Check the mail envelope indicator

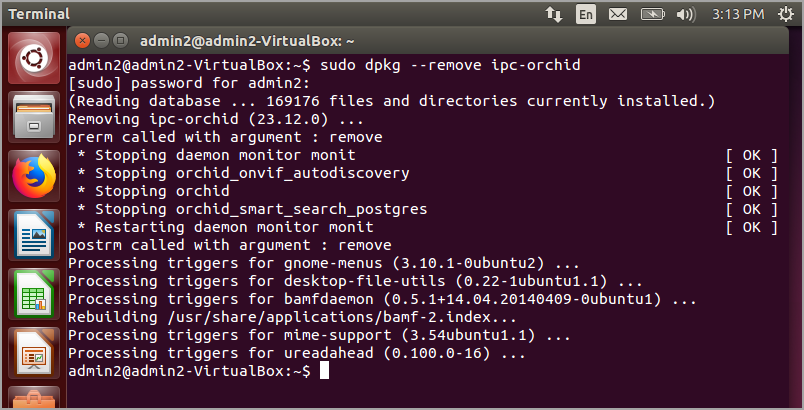pos(618,14)
